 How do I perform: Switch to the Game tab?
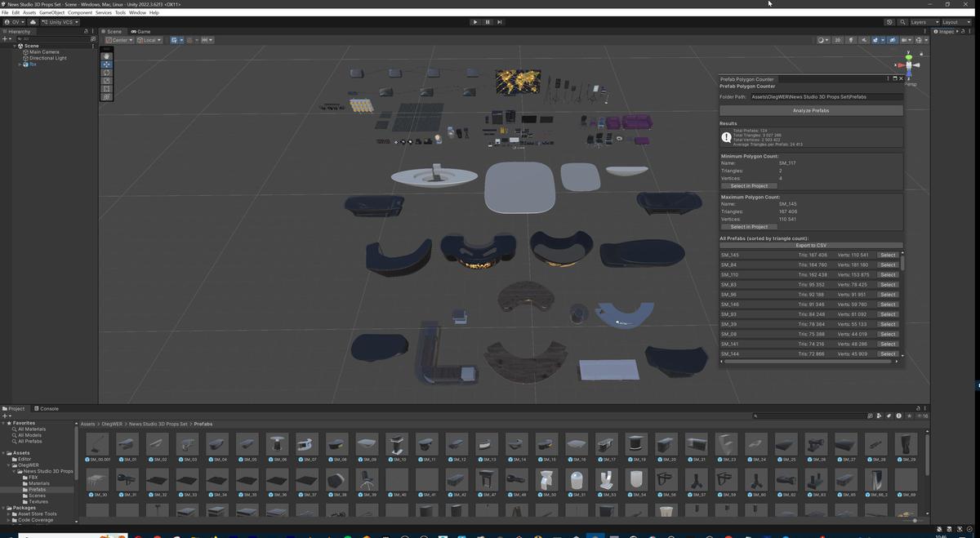[x=140, y=31]
